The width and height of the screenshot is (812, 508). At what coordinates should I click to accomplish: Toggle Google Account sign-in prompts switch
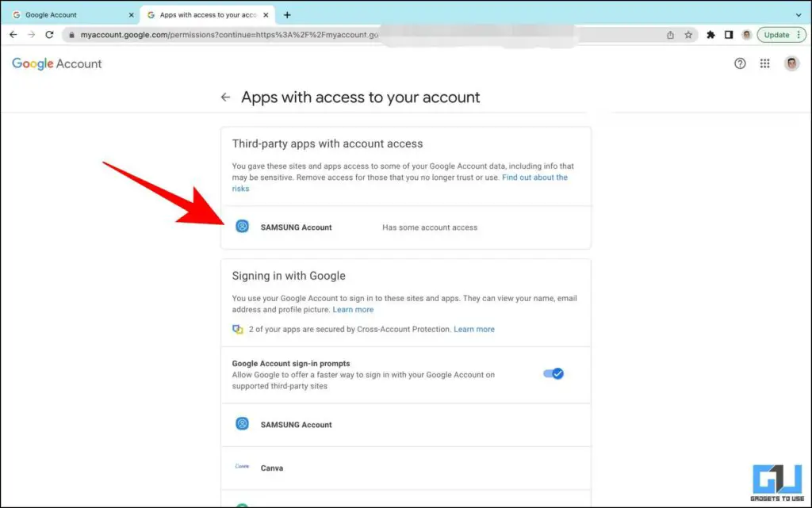point(553,373)
